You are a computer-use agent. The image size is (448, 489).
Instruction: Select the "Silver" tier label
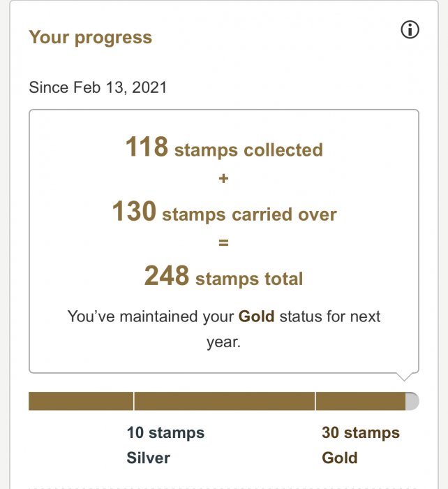coord(148,458)
